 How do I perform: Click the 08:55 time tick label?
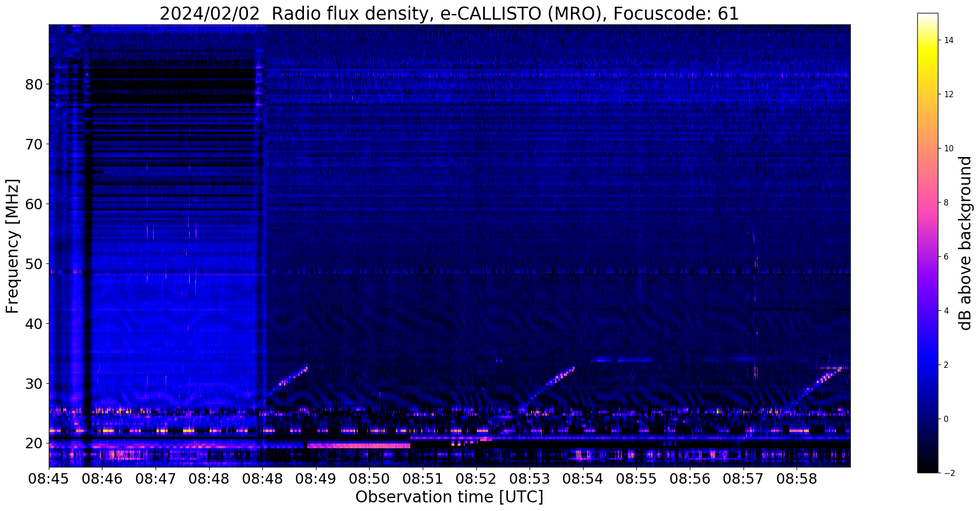(636, 478)
